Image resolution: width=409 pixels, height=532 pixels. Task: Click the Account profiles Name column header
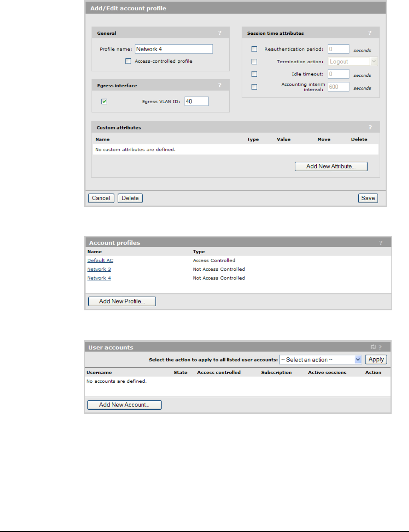click(x=95, y=252)
